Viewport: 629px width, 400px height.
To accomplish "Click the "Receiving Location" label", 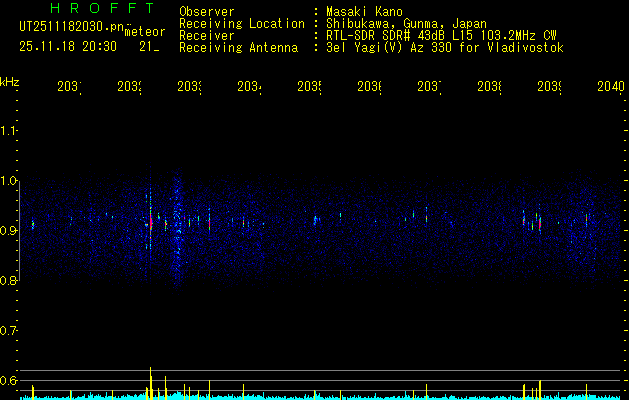I will (x=242, y=24).
